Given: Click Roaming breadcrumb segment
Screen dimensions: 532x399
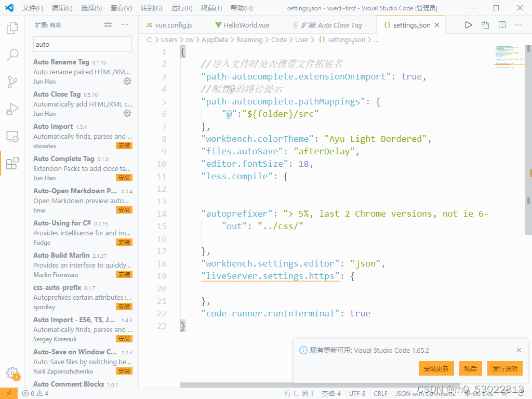Looking at the screenshot, I should [x=249, y=39].
